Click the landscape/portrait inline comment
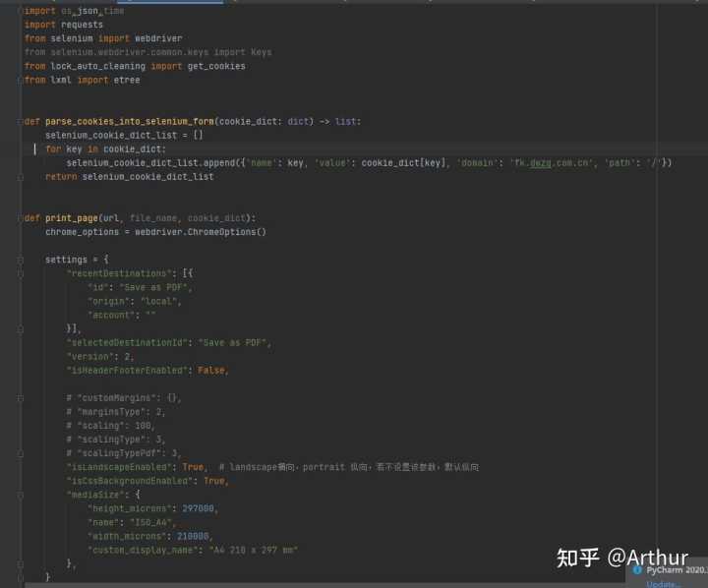Screen dimensions: 708x588 click(x=348, y=467)
